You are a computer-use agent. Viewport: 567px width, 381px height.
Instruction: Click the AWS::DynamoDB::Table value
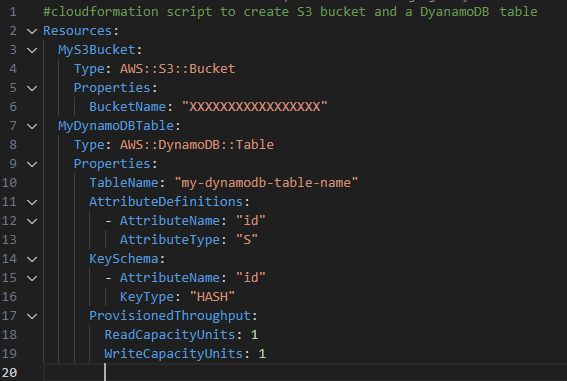197,145
